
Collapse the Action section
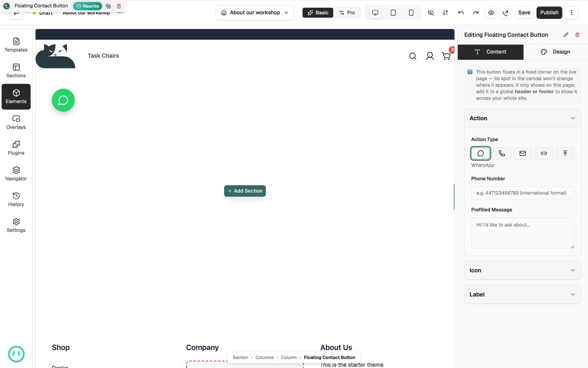523,118
